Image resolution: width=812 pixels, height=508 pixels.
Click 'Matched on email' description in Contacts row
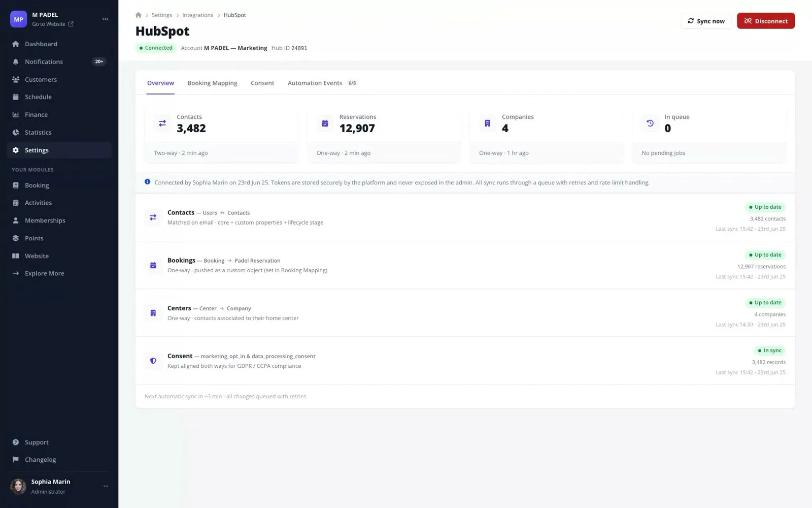245,223
